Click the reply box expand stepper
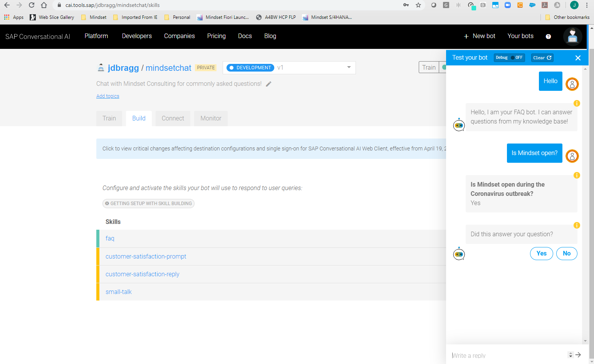Viewport: 594px width, 364px height. pos(571,355)
